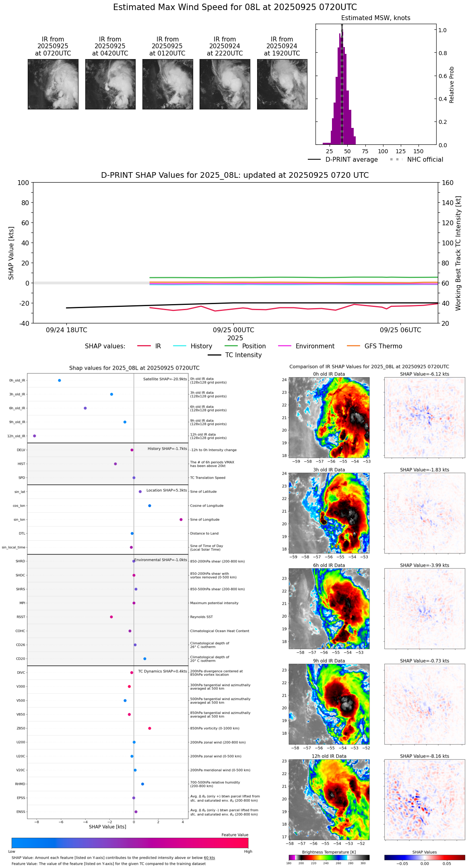Screen dimensions: 470x868
Task: Click the red IR legend line marker
Action: tap(144, 346)
